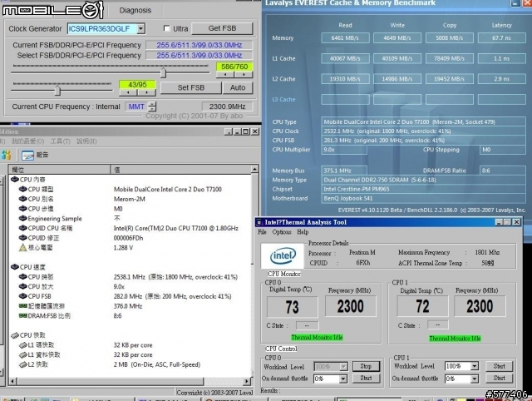Open File menu in Thermal Analysis Tool
This screenshot has width=532, height=401.
[x=262, y=232]
